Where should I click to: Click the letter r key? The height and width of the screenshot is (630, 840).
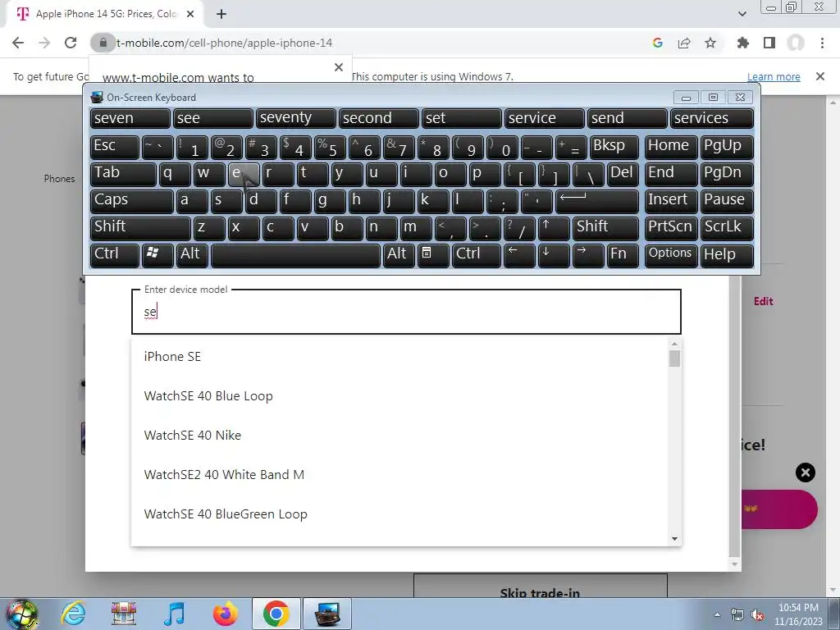278,174
